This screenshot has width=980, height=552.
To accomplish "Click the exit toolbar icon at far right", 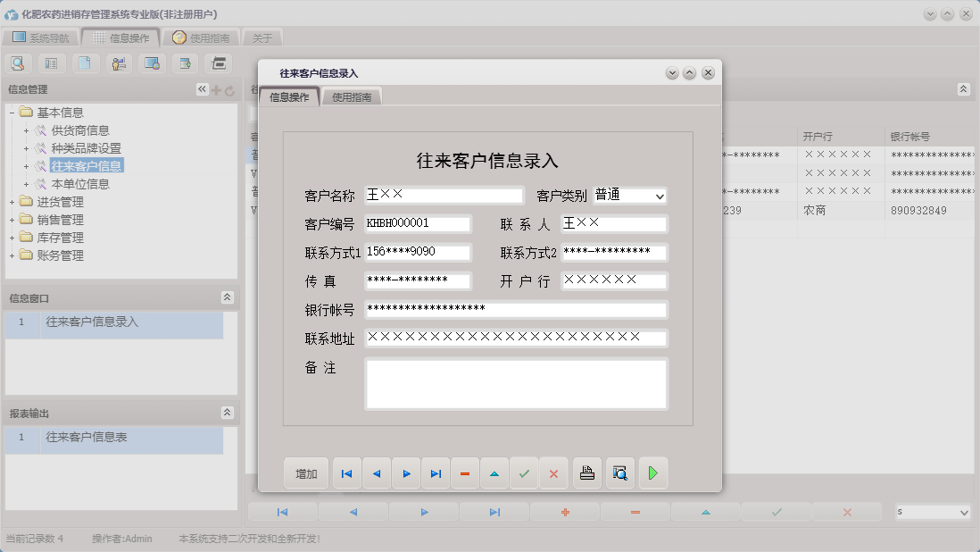I will 219,63.
